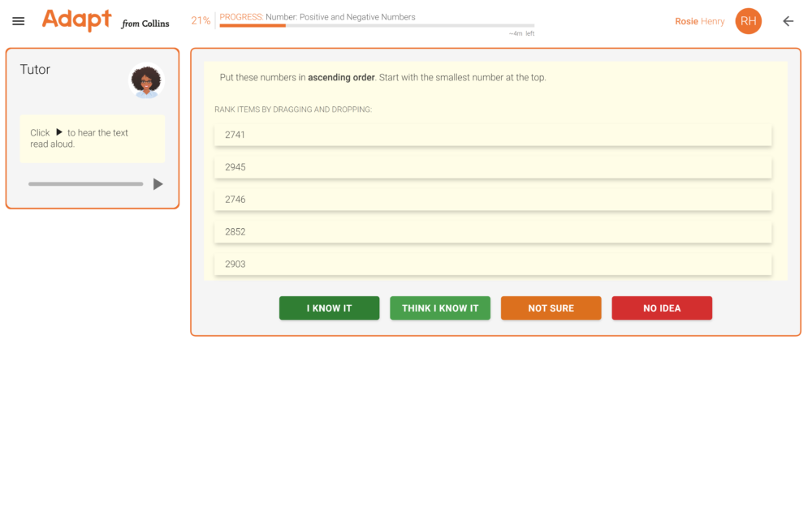
Task: Select the number item 2741
Action: (492, 135)
